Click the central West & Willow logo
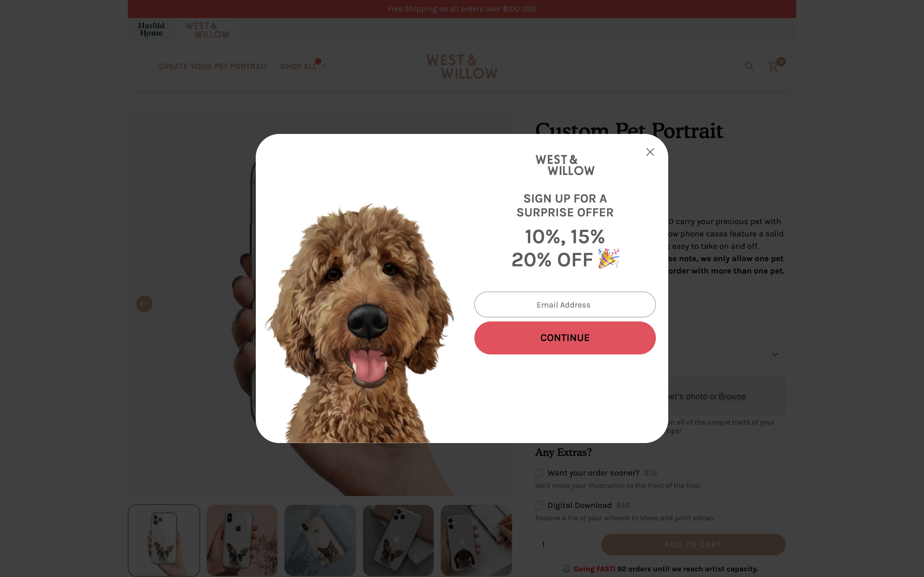 point(462,66)
